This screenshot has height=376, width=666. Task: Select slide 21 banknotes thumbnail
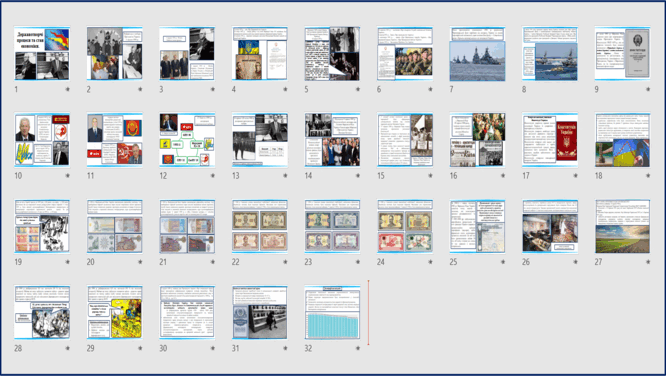187,226
